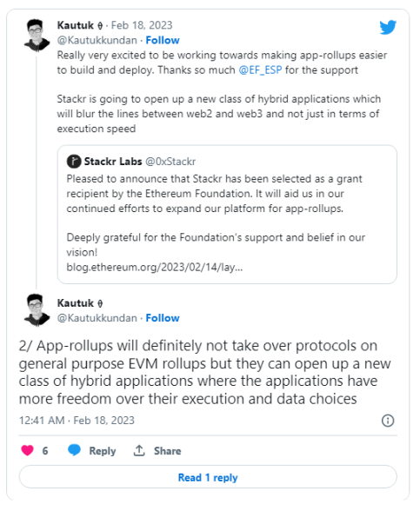
Task: Click the Twitter bird logo
Action: click(x=388, y=27)
